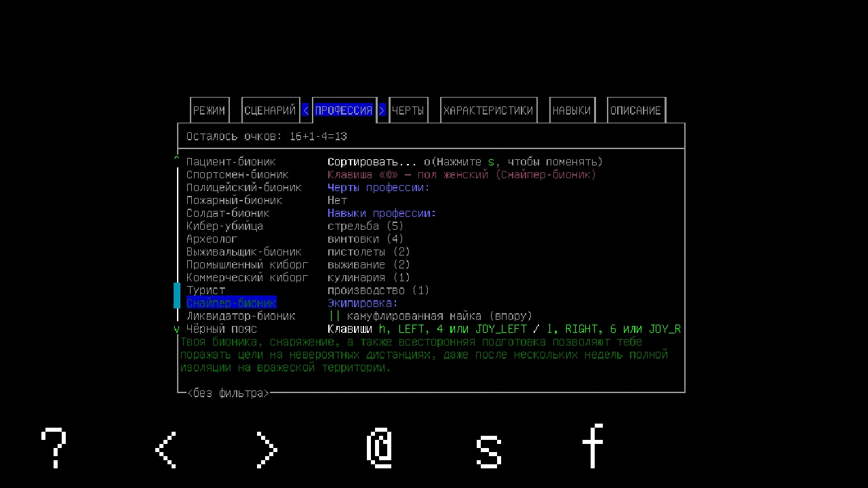Image resolution: width=868 pixels, height=488 pixels.
Task: Go to the ЧЕРТЫ tab
Action: tap(408, 110)
